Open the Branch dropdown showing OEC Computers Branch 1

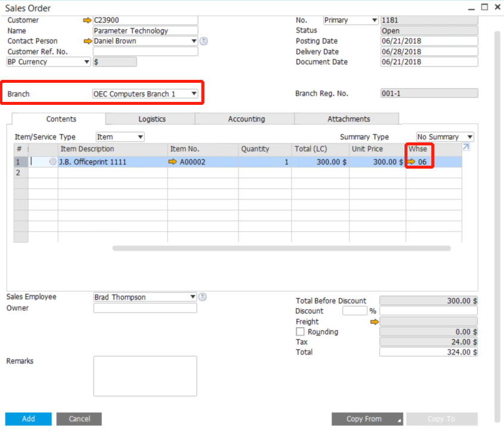point(194,93)
